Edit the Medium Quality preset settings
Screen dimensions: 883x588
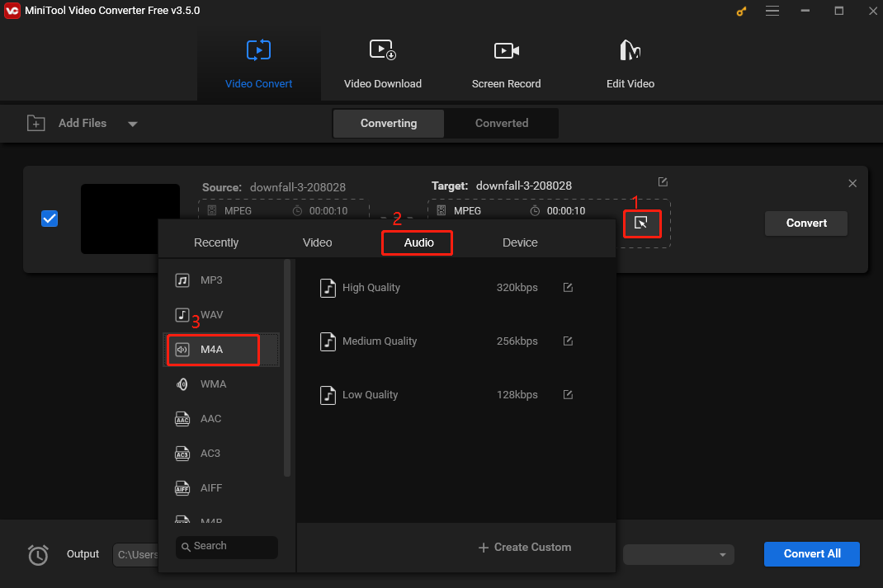click(568, 341)
